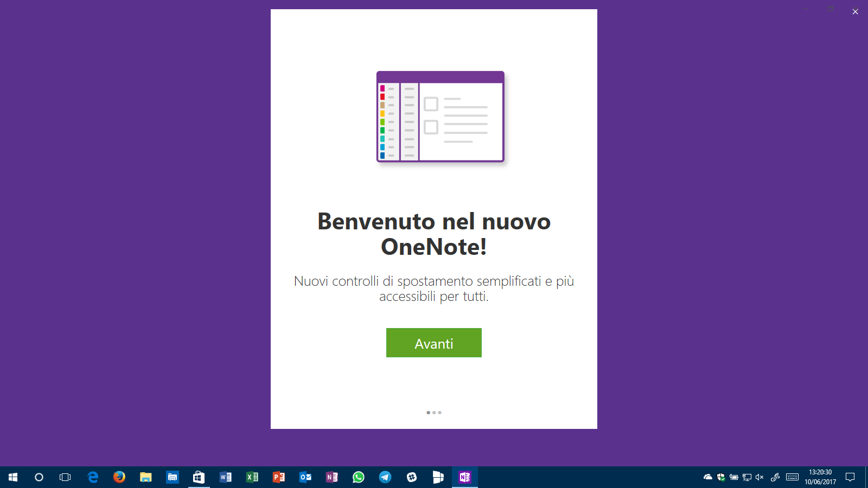Launch Firefox from the taskbar

click(x=119, y=477)
